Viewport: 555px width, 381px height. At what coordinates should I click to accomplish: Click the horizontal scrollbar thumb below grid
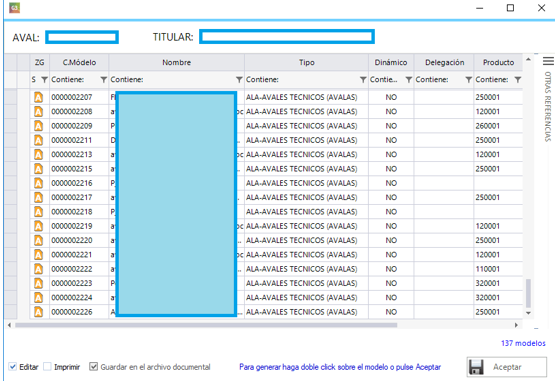point(206,325)
